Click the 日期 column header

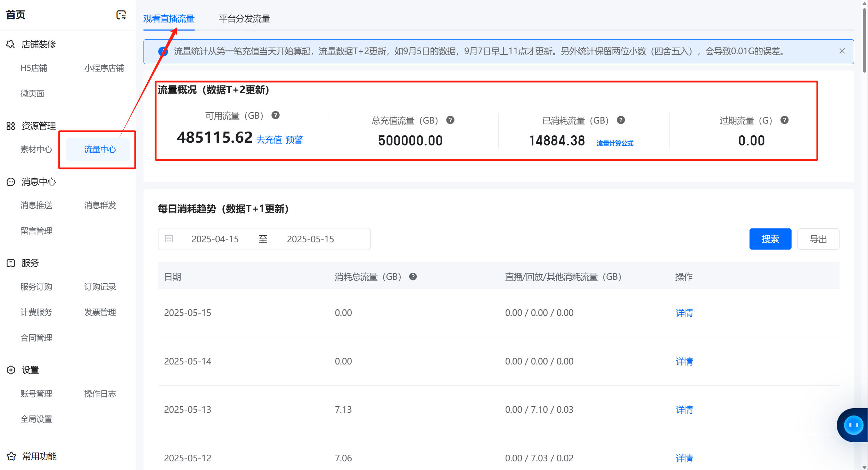pos(173,277)
